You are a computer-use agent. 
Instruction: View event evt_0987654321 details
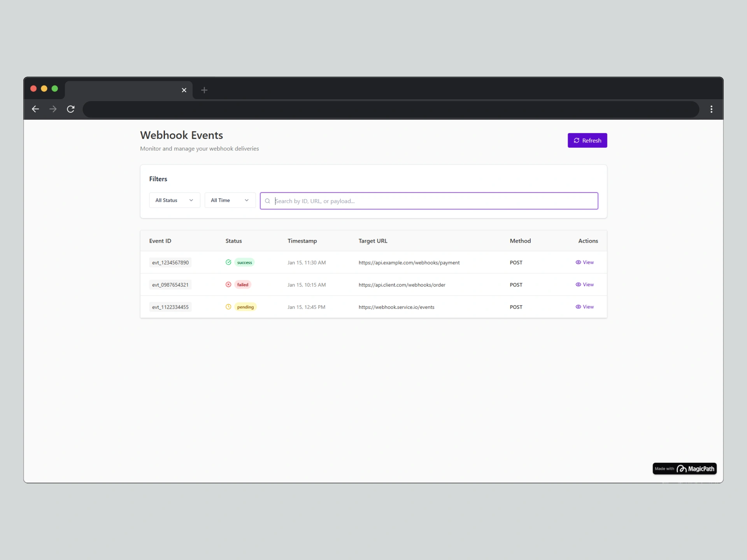[x=584, y=285]
